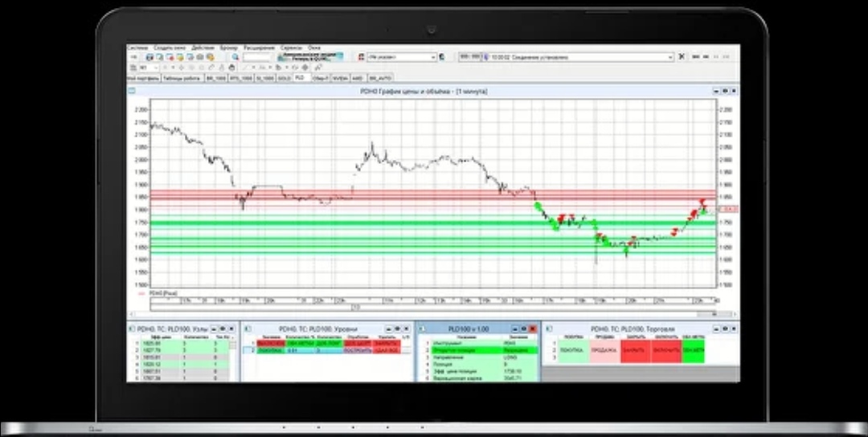
Task: Switch to the GOLD tab
Action: coord(285,78)
